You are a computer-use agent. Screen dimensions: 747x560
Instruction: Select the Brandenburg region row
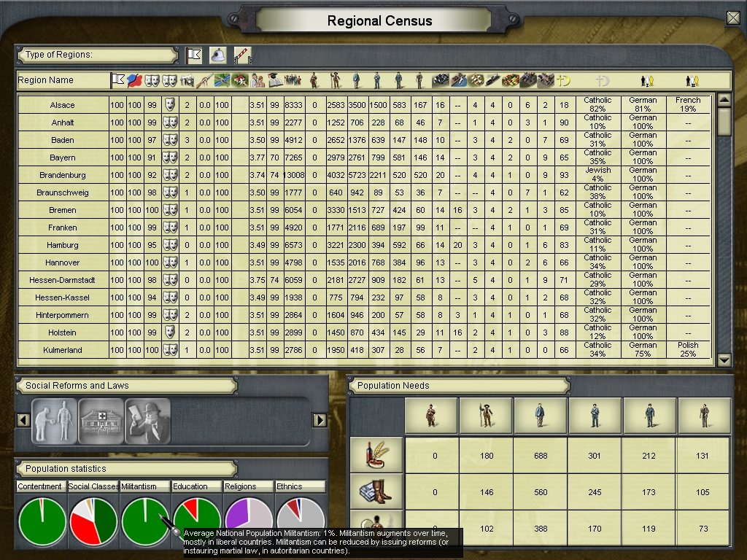[x=63, y=175]
